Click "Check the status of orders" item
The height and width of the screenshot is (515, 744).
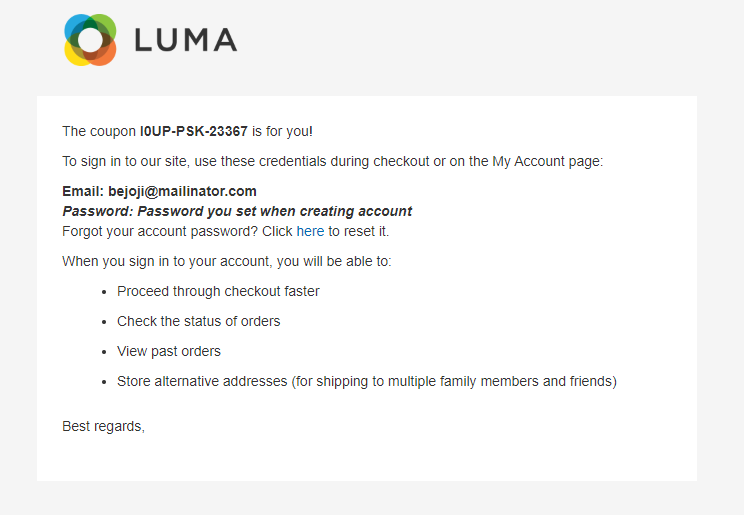click(198, 321)
